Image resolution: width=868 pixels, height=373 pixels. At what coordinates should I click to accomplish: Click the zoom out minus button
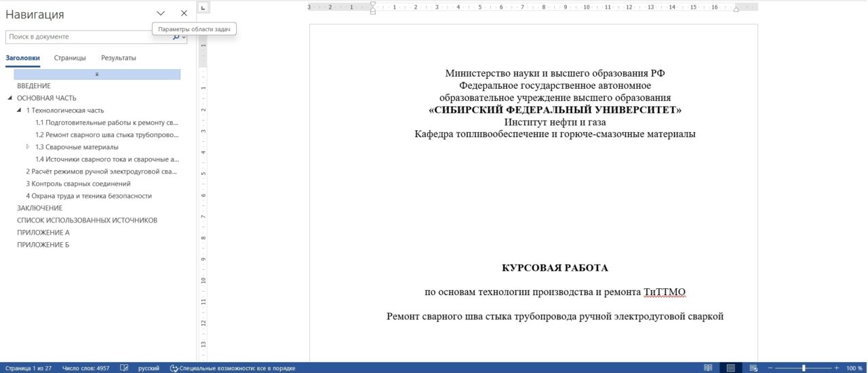click(x=771, y=368)
